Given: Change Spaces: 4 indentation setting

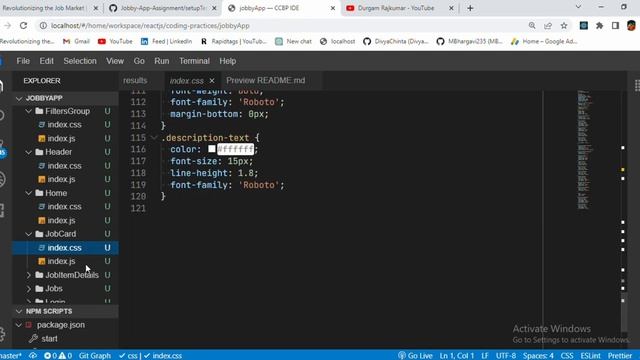Looking at the screenshot, I should (538, 356).
